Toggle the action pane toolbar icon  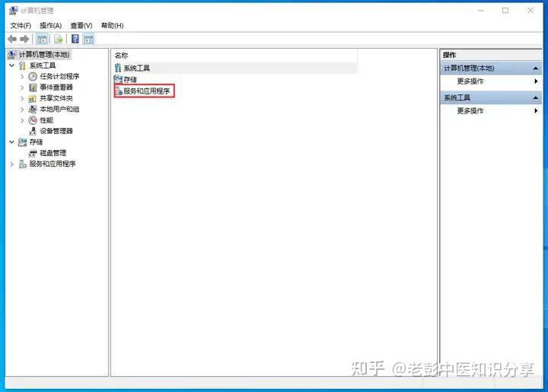pos(88,39)
